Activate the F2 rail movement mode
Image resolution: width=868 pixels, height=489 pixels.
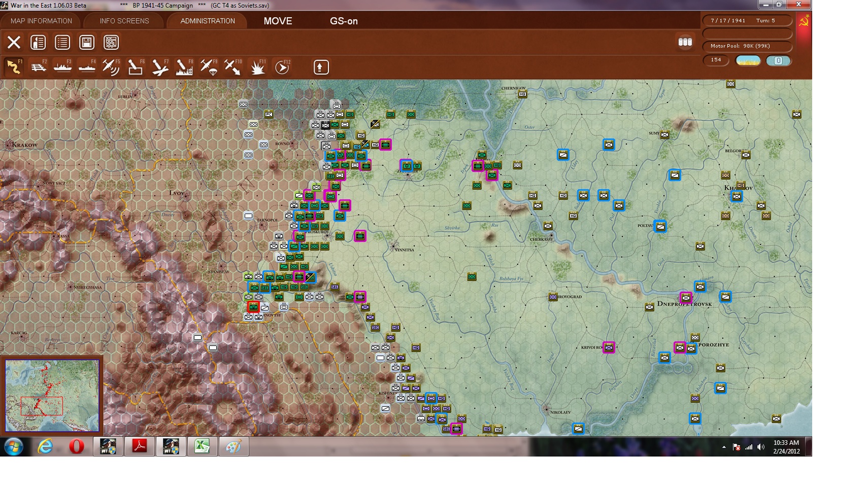pos(38,67)
